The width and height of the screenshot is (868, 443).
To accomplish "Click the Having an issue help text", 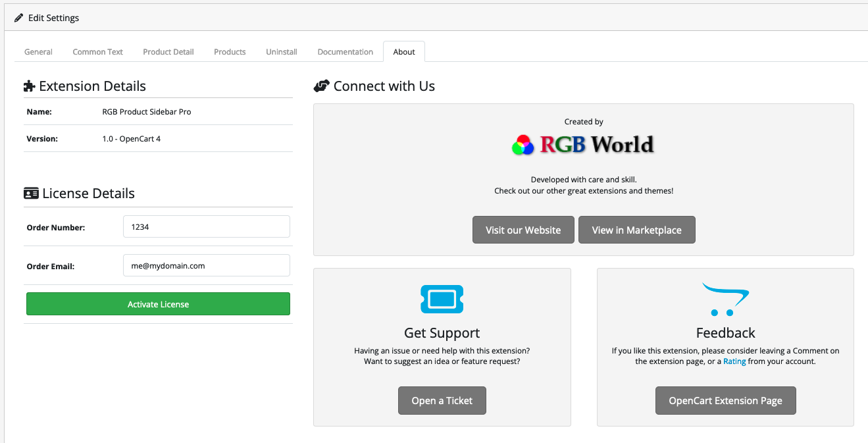I will [442, 351].
